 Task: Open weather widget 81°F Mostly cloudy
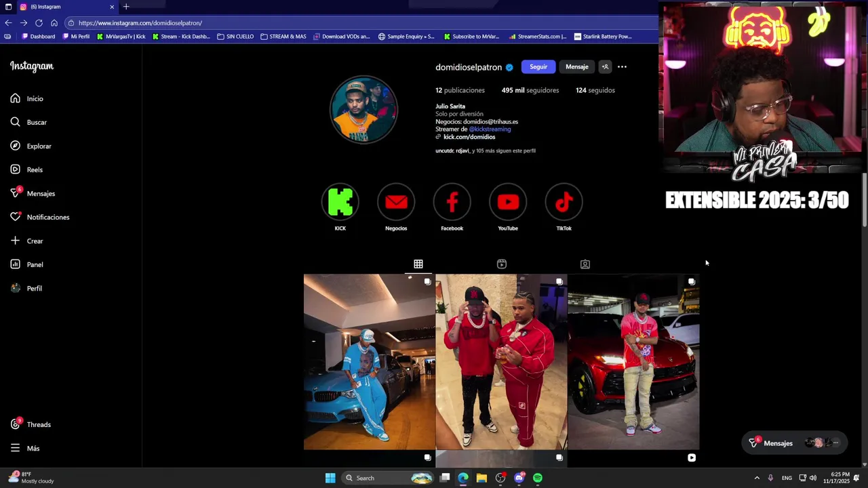pyautogui.click(x=32, y=478)
